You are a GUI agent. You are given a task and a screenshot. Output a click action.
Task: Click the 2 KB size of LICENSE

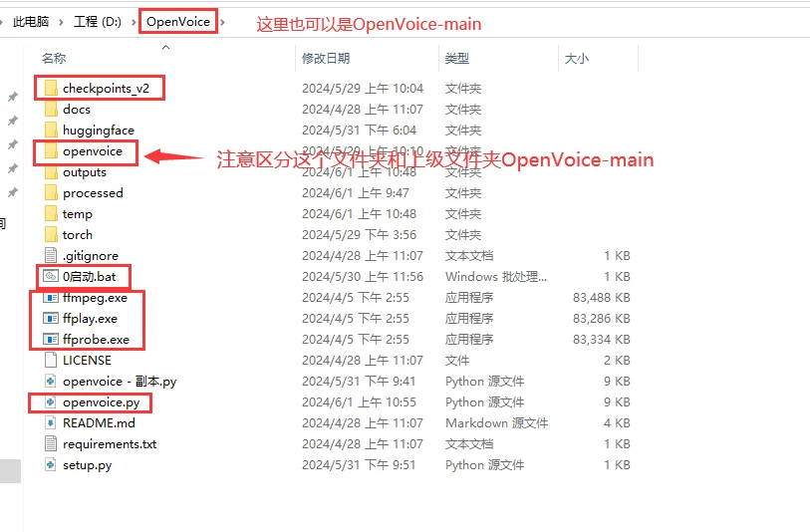(617, 361)
